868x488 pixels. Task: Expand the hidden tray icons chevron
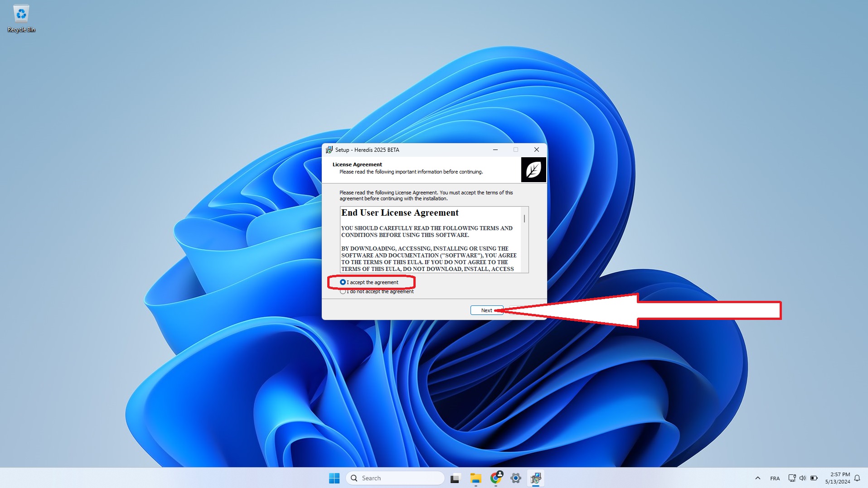pyautogui.click(x=757, y=478)
